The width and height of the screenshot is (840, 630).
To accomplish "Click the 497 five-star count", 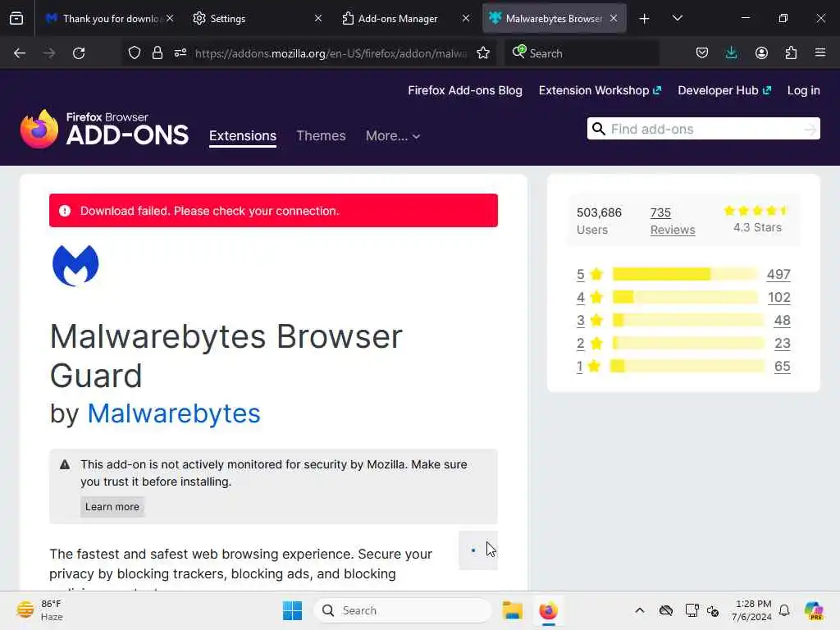I will tap(778, 274).
